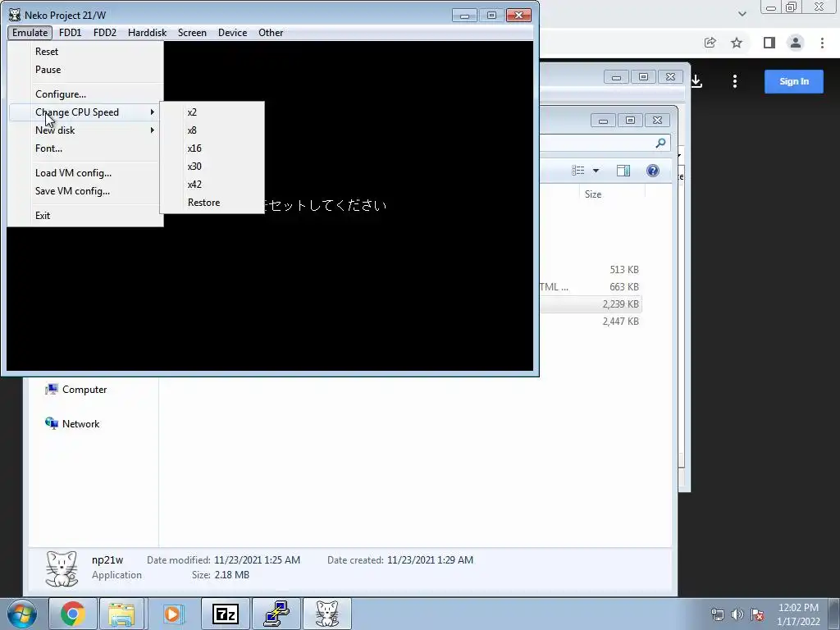Open the view options dropdown arrow
Viewport: 840px width, 630px height.
pos(596,171)
